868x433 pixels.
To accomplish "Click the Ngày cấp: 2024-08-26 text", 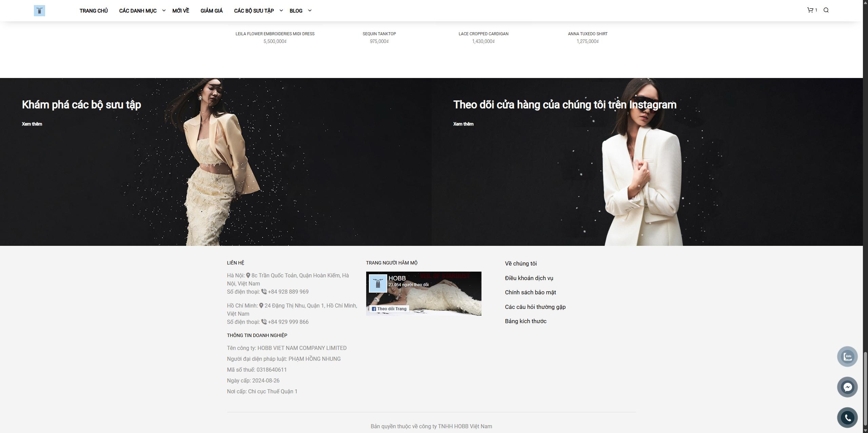I will point(253,380).
